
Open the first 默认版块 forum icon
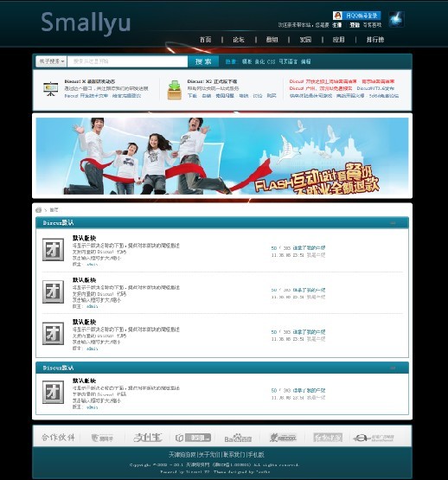pos(53,250)
